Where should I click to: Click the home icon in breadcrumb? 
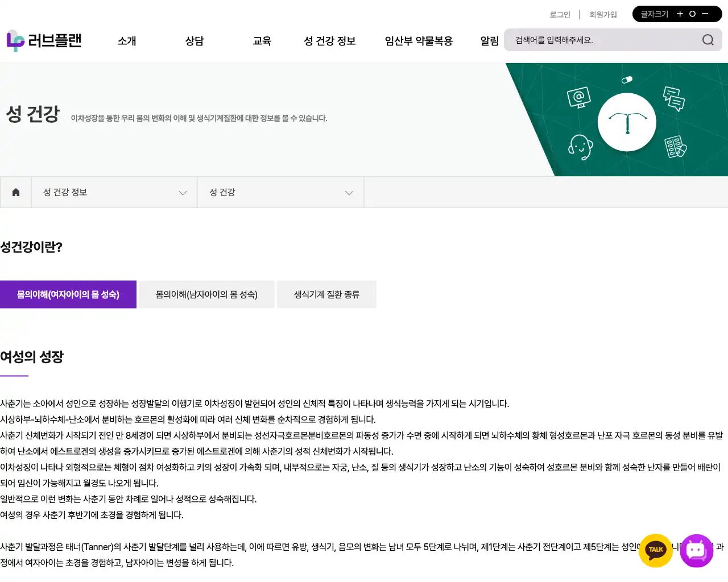pos(16,192)
